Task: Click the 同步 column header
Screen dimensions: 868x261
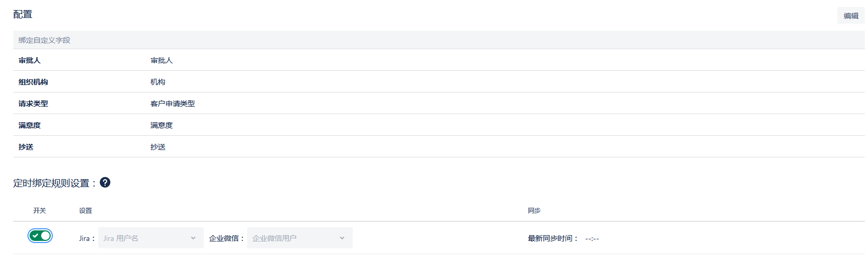Action: (534, 211)
